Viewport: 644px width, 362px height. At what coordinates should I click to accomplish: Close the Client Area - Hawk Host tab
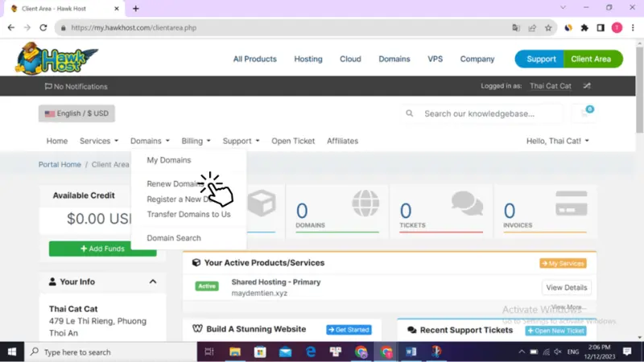pos(117,9)
